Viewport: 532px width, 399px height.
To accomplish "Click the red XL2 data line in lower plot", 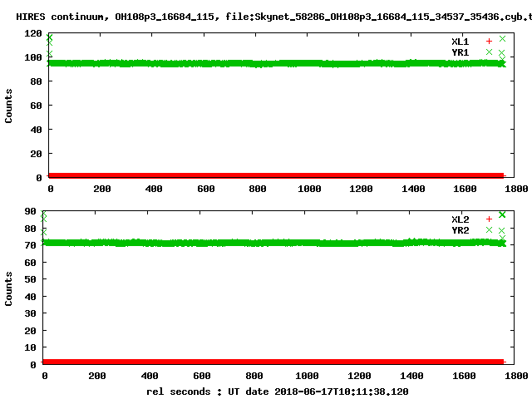I will 273,362.
